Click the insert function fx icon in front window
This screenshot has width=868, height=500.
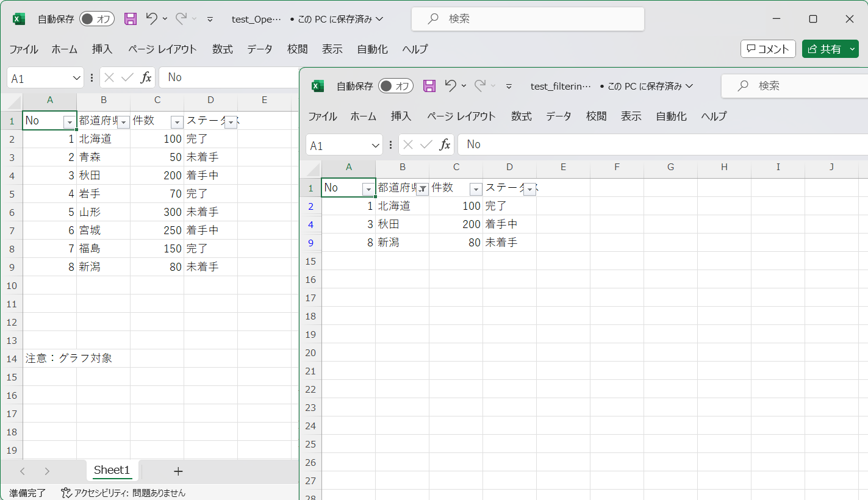click(x=445, y=145)
